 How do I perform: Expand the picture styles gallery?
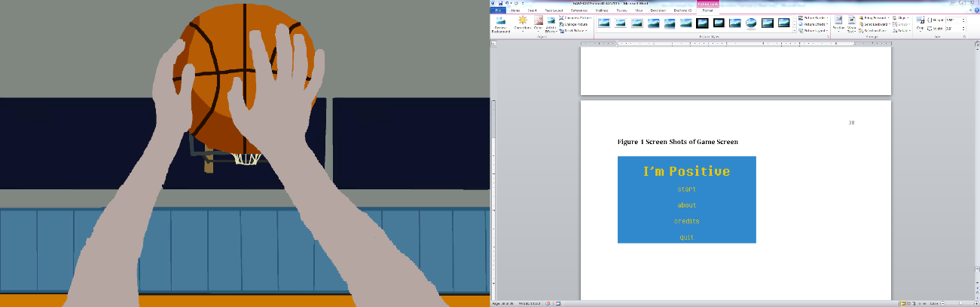[795, 29]
